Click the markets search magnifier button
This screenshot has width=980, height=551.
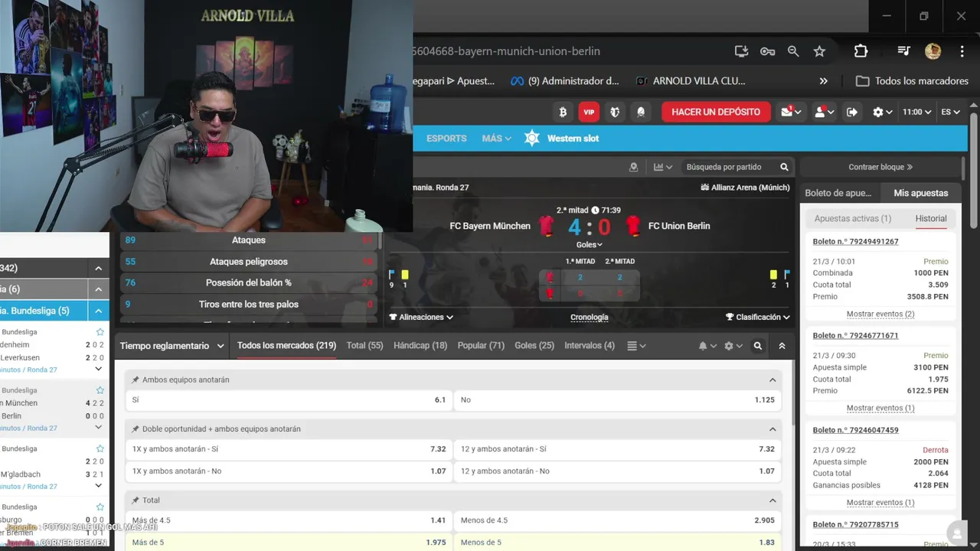tap(758, 346)
